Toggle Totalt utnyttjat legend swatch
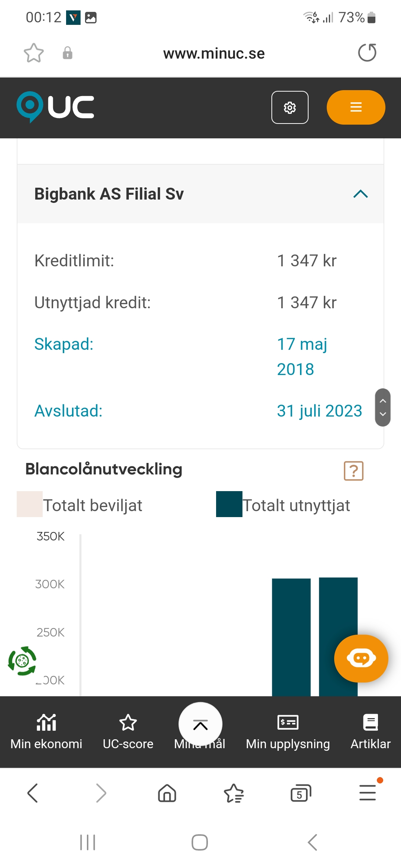Viewport: 401px width, 868px height. click(229, 504)
